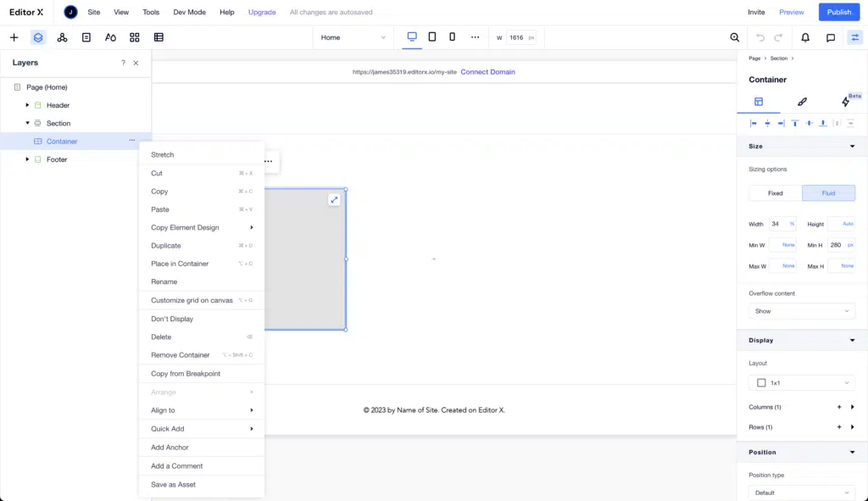Open the Dev Mode menu

click(x=189, y=12)
